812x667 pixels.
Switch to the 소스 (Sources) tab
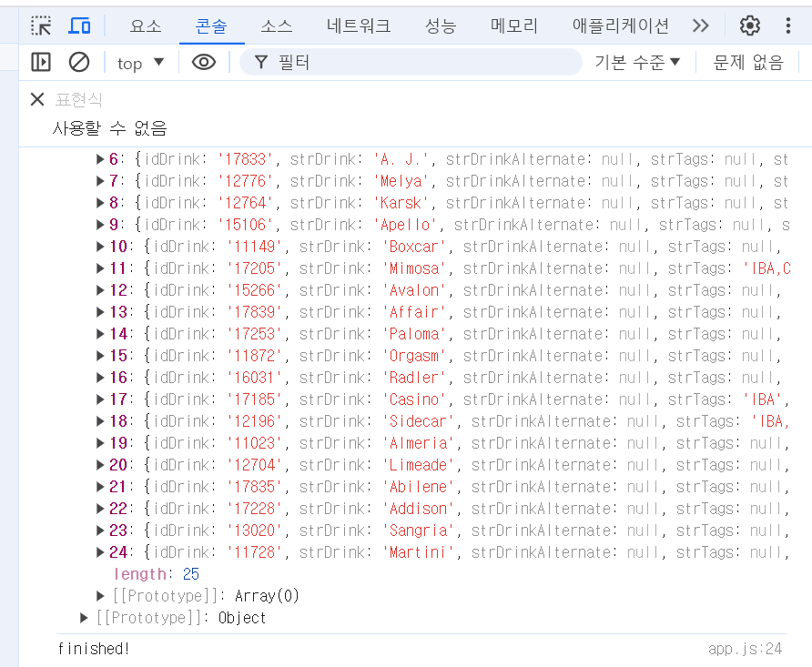pos(277,25)
